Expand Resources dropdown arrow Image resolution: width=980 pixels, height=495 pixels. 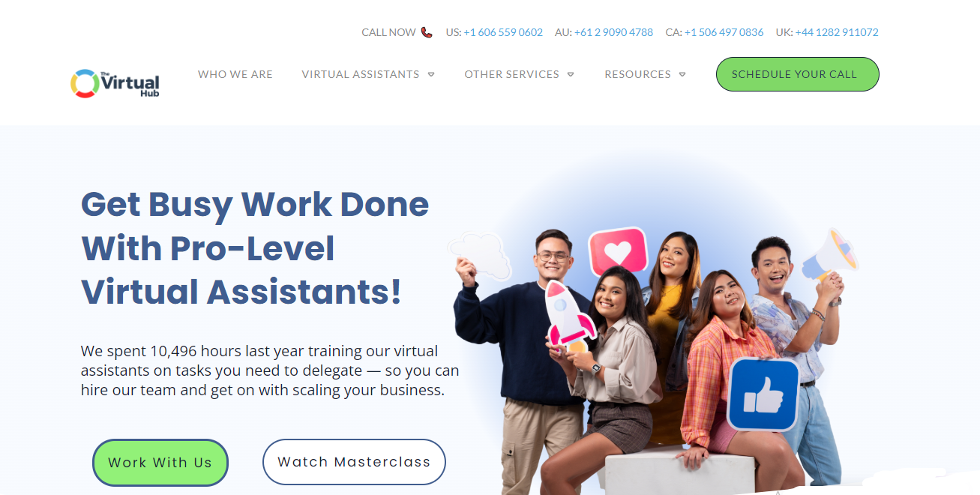682,74
